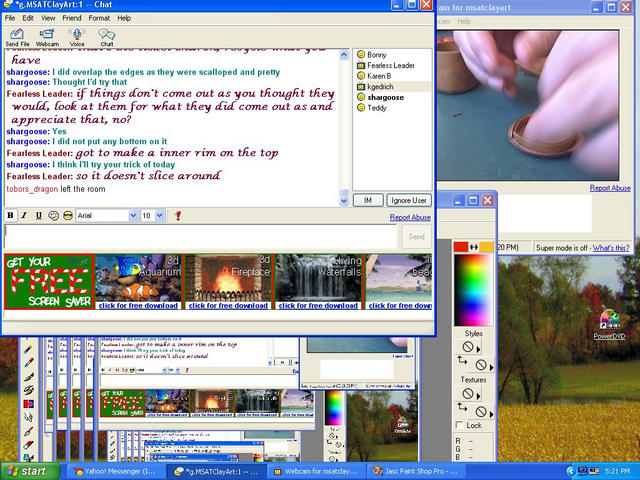This screenshot has height=480, width=640.
Task: Open the Windows Start menu
Action: (x=30, y=471)
